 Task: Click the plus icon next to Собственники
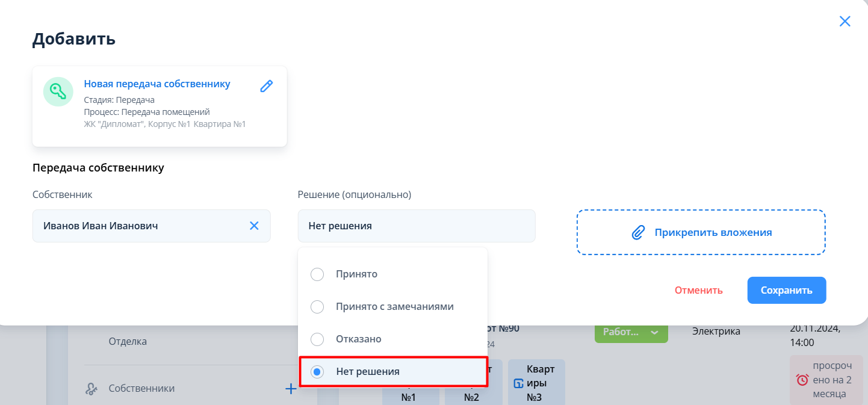pos(291,389)
